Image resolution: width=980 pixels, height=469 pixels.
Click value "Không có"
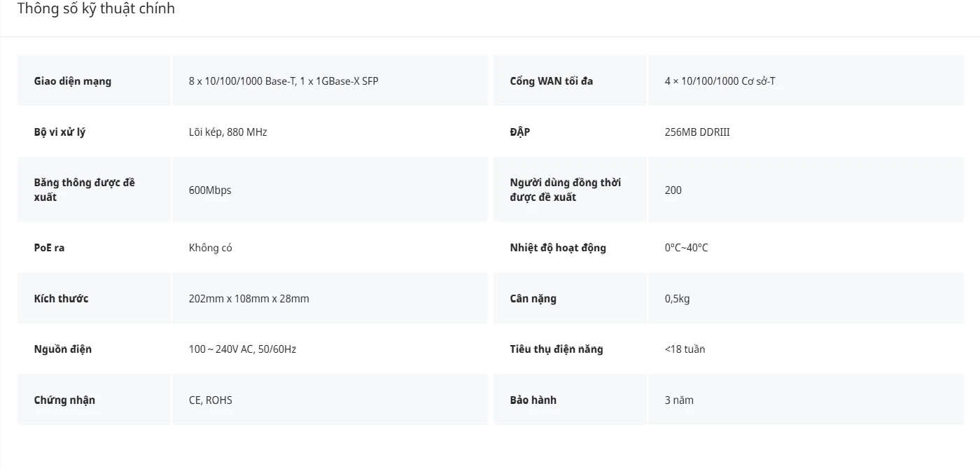211,248
